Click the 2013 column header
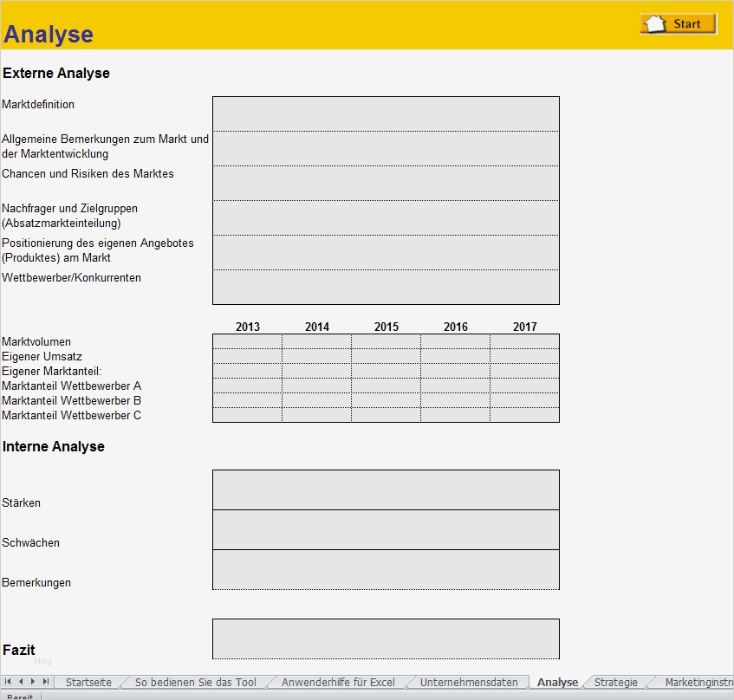734x700 pixels. pyautogui.click(x=248, y=327)
